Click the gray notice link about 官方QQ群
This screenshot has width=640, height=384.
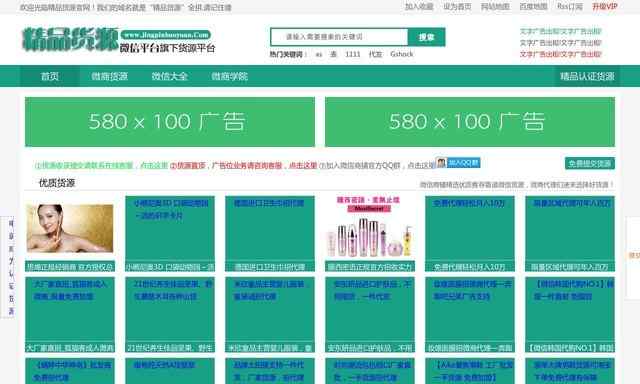pyautogui.click(x=377, y=166)
